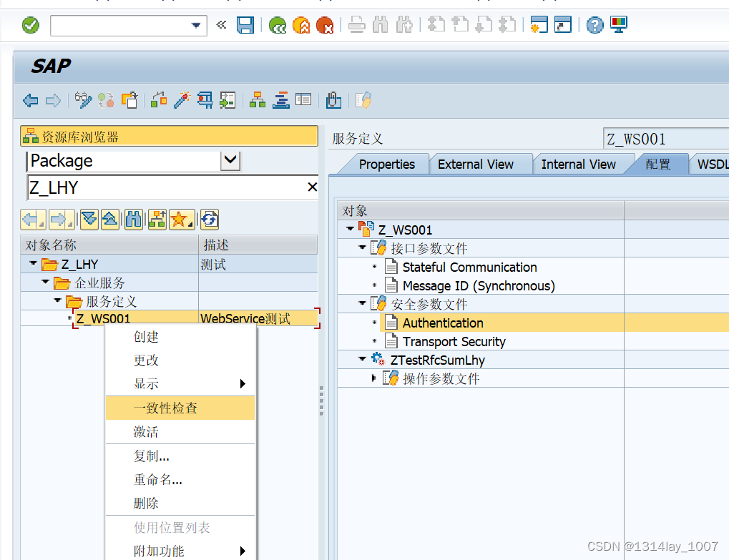Click the Find Next binoculars icon

[x=404, y=25]
